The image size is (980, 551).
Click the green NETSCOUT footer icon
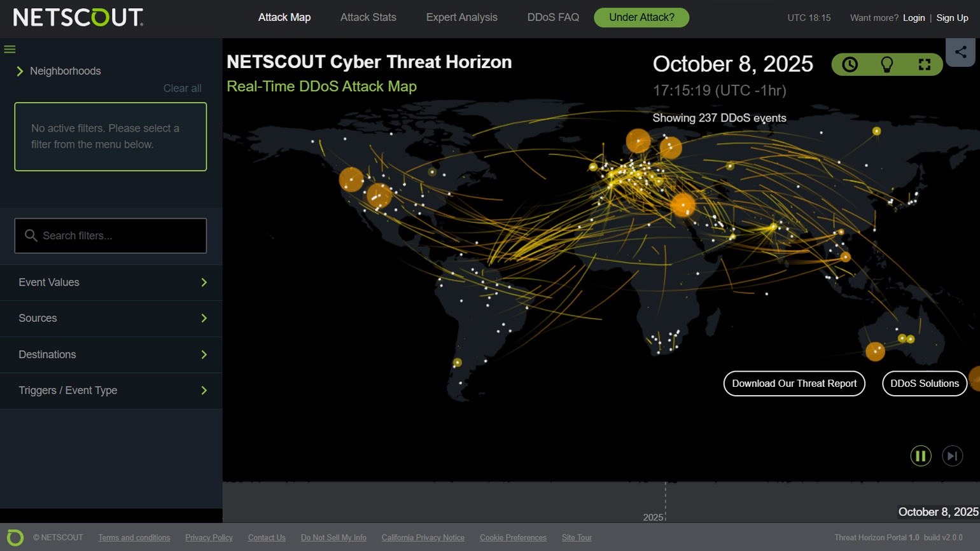coord(15,538)
